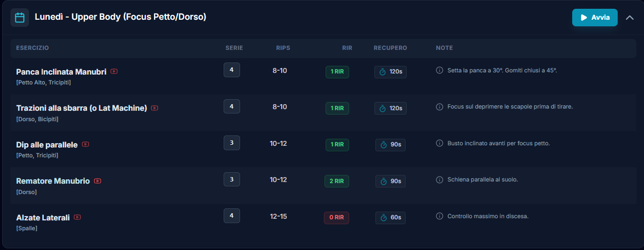
Task: Click the series count 3 for Rematore Manubrio
Action: 232,179
